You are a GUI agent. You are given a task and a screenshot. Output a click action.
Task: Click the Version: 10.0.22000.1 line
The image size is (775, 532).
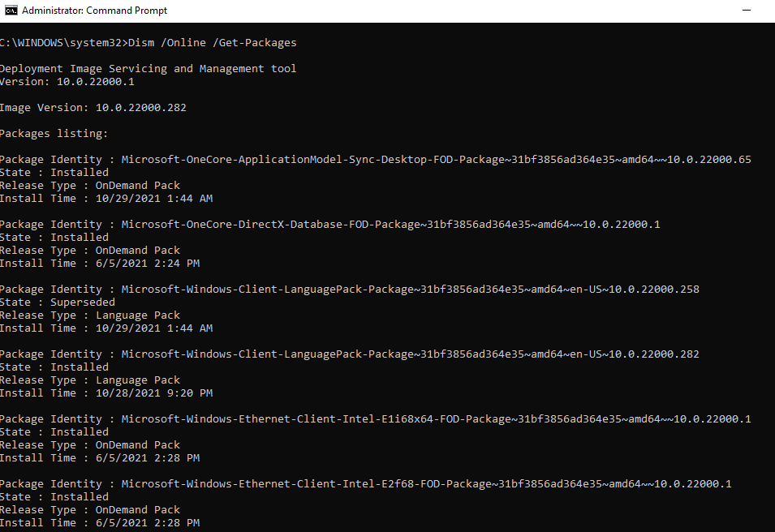point(67,81)
